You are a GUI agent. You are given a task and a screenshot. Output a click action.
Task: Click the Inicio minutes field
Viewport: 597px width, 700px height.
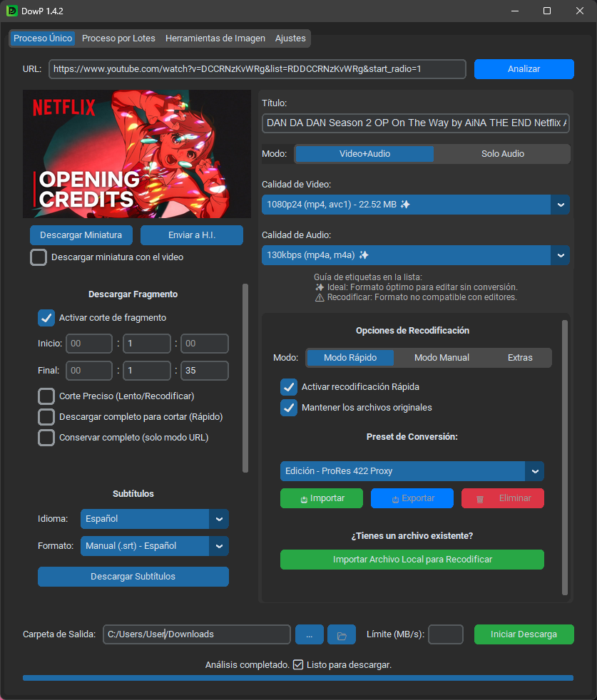pos(146,344)
